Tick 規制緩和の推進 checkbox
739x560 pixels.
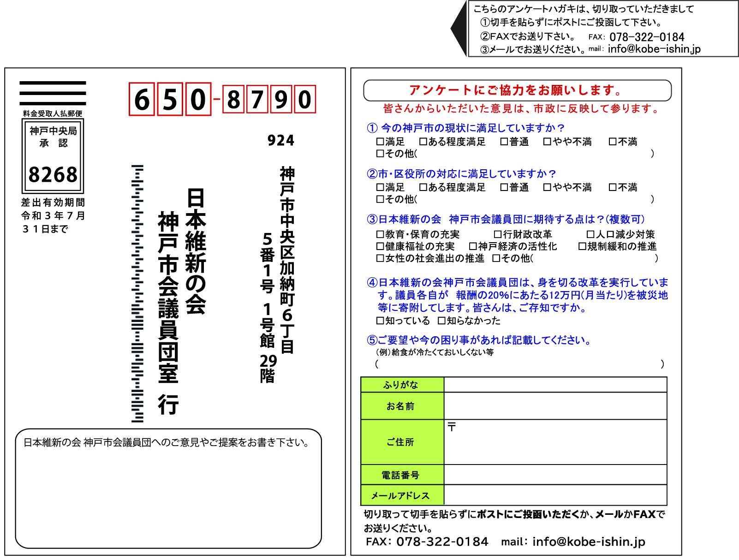pos(582,246)
